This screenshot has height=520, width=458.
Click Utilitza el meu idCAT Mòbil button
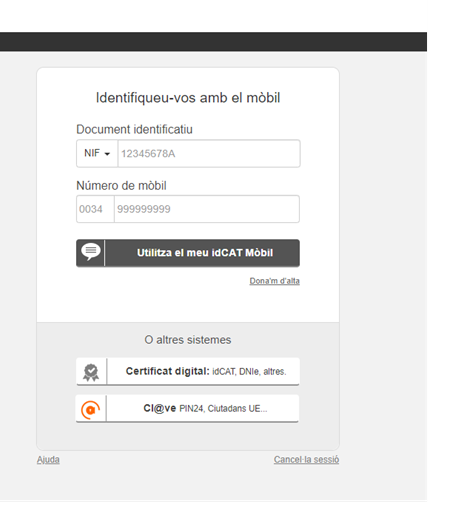[x=188, y=253]
